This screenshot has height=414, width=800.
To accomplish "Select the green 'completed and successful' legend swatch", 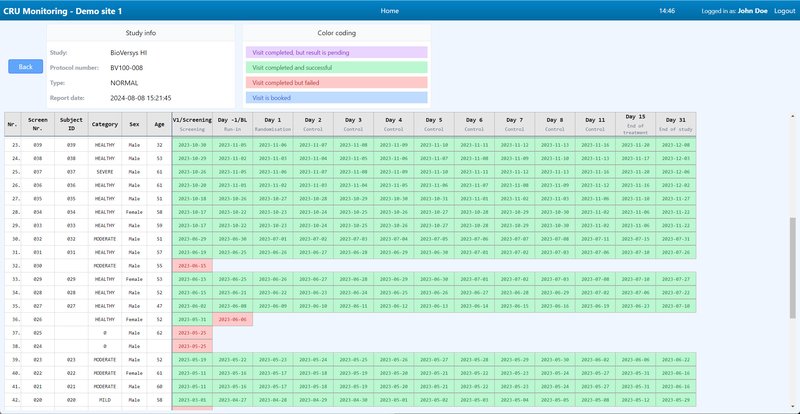I will pos(336,67).
